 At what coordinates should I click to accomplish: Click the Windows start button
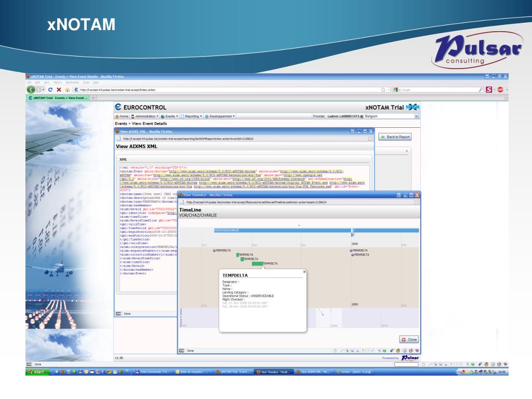[37, 372]
